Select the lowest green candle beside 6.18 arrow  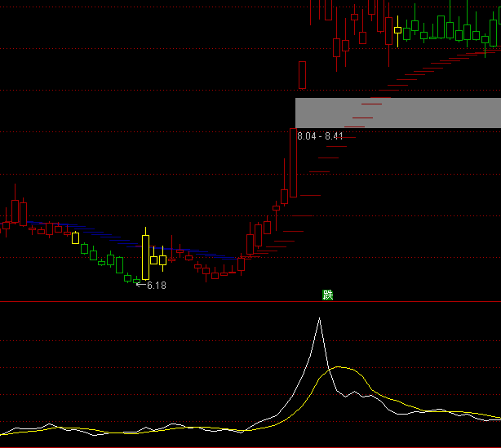[128, 278]
